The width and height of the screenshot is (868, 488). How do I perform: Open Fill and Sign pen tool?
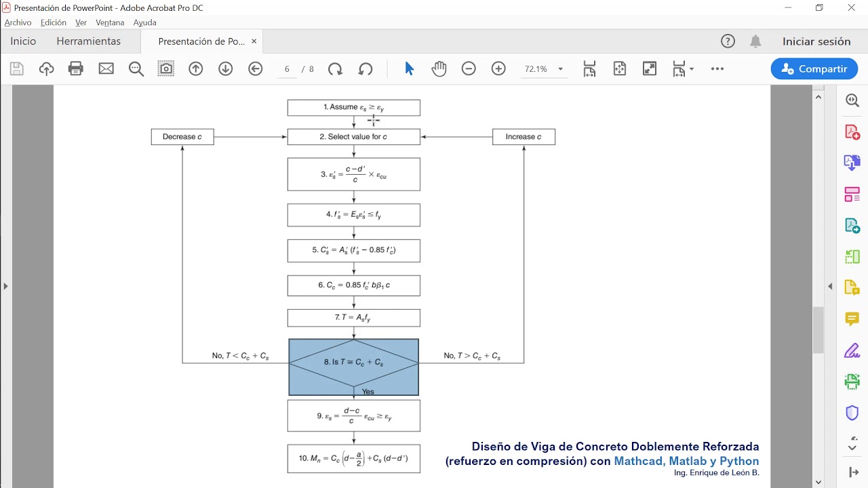tap(852, 350)
